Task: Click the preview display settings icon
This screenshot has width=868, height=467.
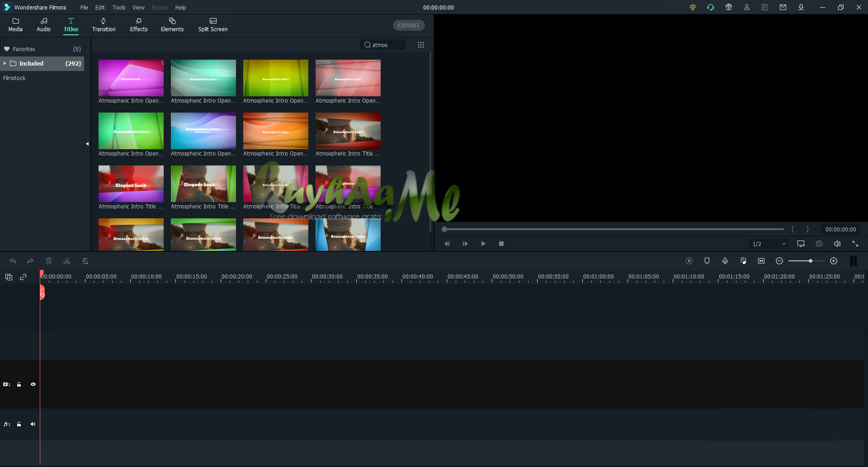Action: 801,244
